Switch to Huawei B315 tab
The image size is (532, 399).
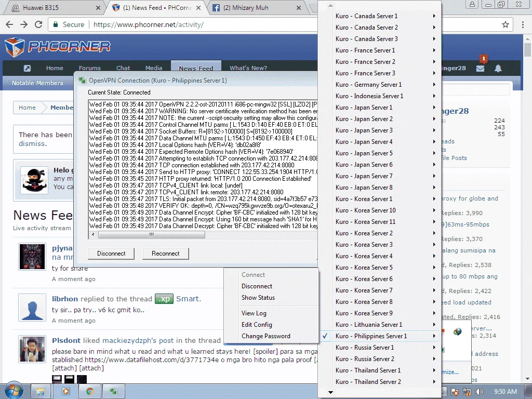point(54,7)
